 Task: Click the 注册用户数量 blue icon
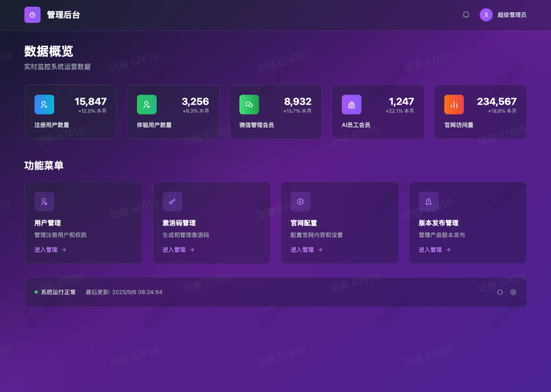tap(44, 105)
